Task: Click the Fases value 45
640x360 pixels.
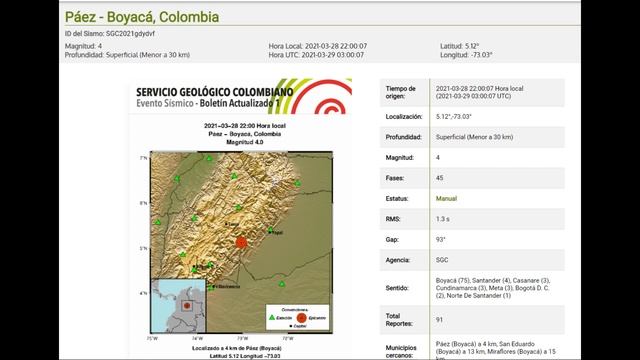Action: (x=439, y=178)
